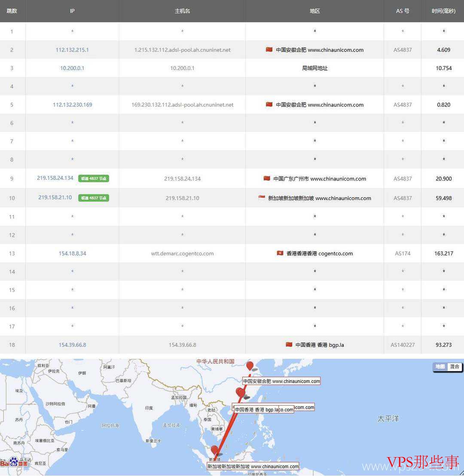Click the China flag beside 中国广东广州市
Viewport: 464px width, 476px height.
(267, 178)
